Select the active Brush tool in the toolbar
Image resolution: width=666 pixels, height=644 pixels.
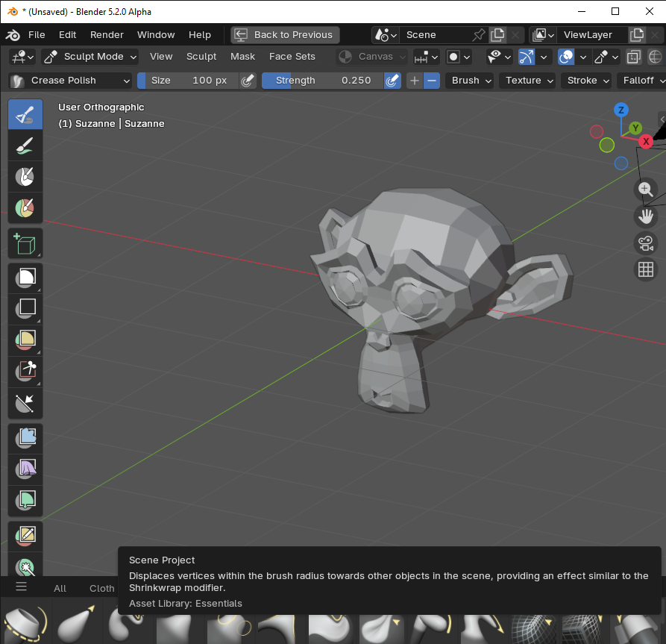coord(25,114)
